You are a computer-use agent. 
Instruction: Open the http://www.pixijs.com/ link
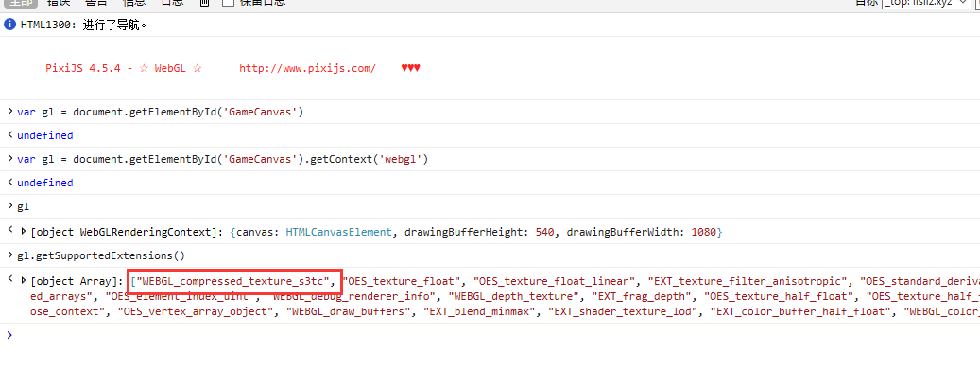click(307, 68)
